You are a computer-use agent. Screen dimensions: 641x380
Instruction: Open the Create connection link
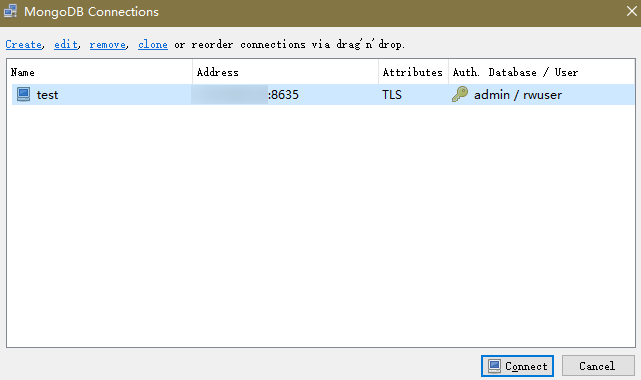click(x=23, y=44)
